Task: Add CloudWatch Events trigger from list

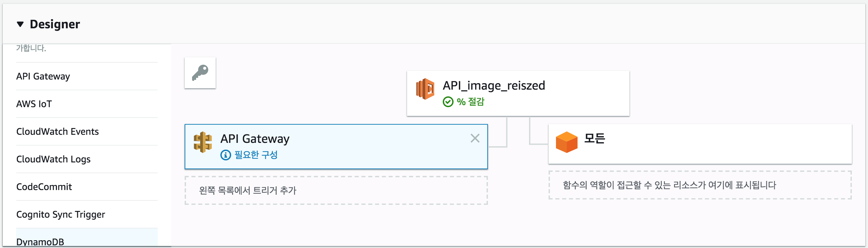Action: click(87, 131)
